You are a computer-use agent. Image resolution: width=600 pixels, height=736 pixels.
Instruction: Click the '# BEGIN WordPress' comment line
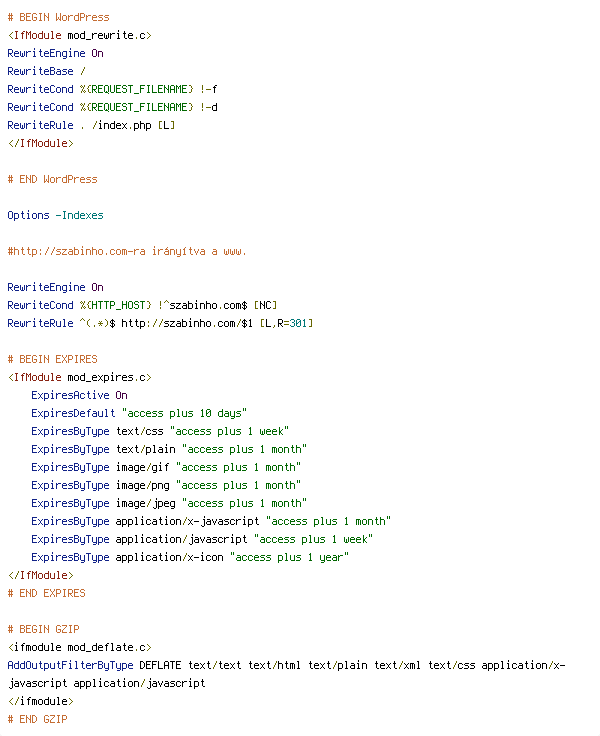[59, 17]
